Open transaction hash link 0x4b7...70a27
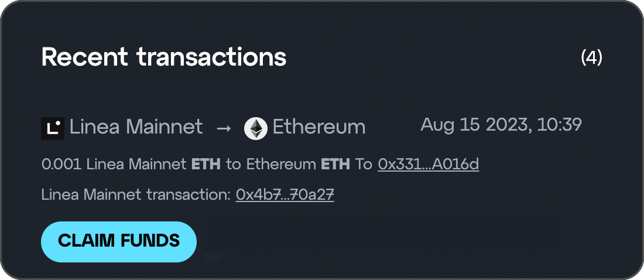This screenshot has height=280, width=644. coord(285,194)
